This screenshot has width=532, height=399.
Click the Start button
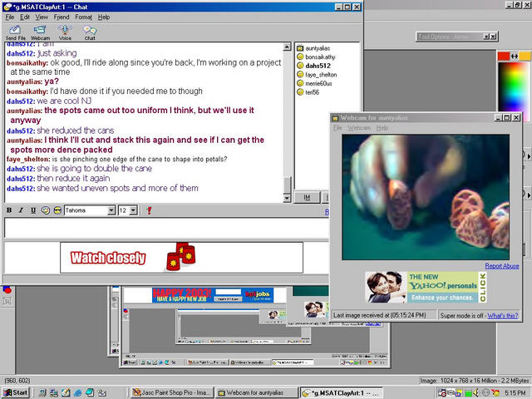point(16,392)
